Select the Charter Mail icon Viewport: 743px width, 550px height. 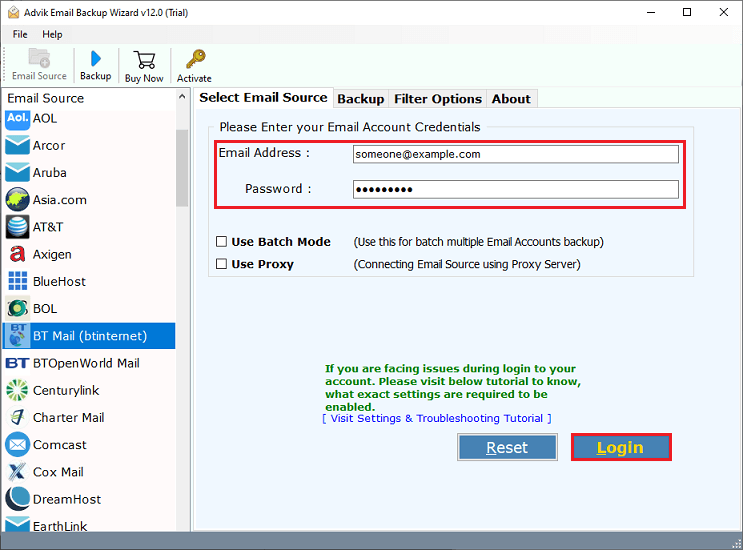pos(18,417)
